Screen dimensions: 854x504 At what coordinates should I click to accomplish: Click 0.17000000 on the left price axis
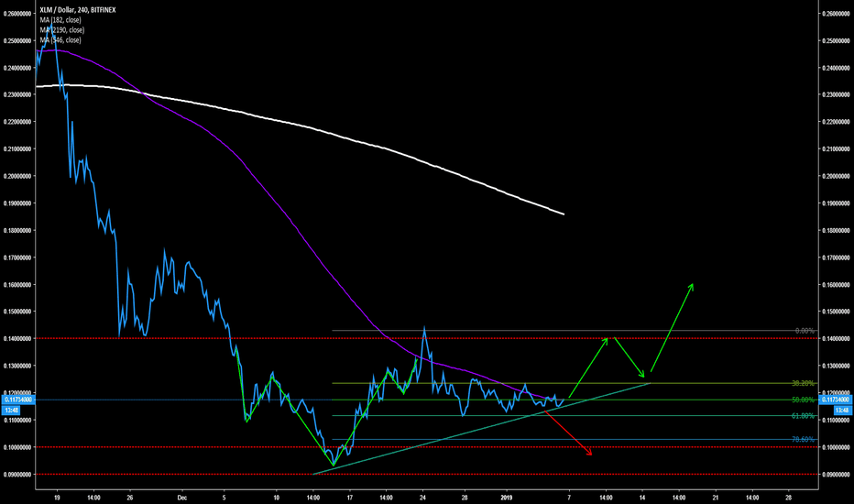point(17,257)
